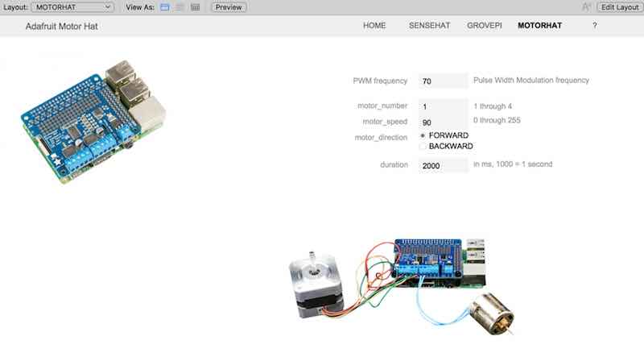Select the MOTORHAT tab
The width and height of the screenshot is (644, 353).
[x=539, y=26]
